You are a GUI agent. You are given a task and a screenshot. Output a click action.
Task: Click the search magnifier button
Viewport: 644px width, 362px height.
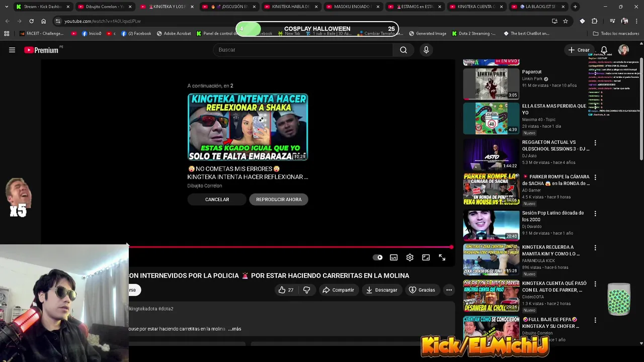click(404, 50)
